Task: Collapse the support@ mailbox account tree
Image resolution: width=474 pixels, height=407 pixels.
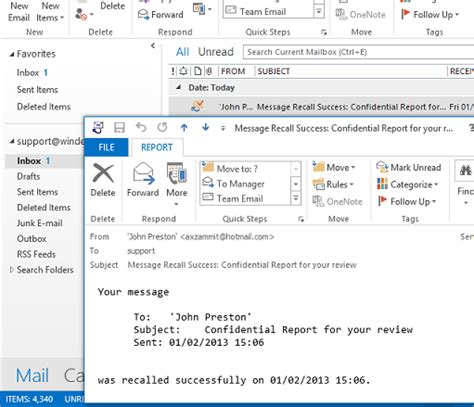Action: [12, 141]
